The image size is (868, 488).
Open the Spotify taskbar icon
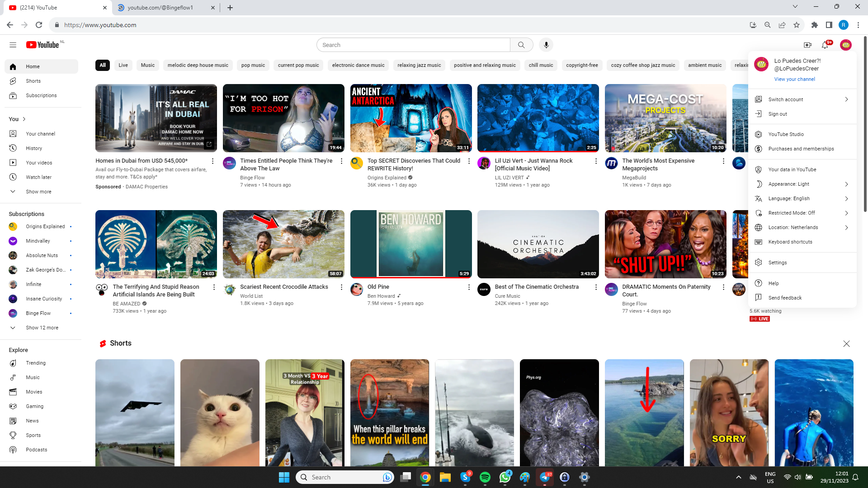pos(485,477)
